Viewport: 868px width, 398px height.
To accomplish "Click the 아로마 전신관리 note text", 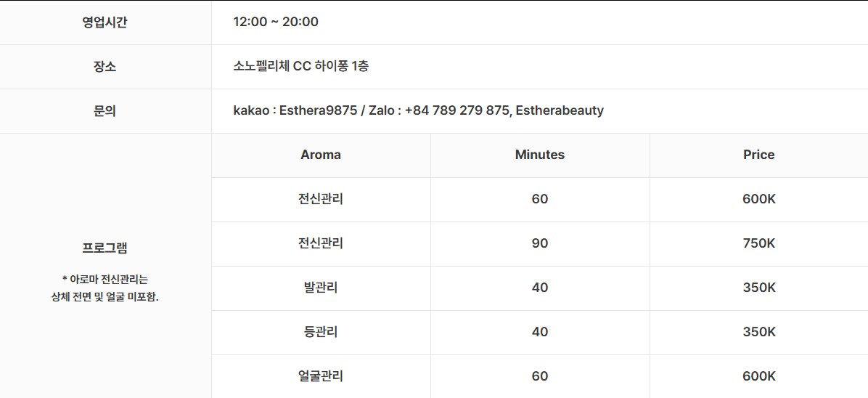I will (105, 288).
